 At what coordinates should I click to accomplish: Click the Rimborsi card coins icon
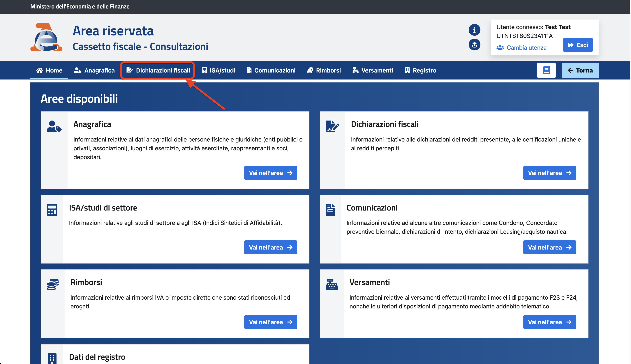53,284
